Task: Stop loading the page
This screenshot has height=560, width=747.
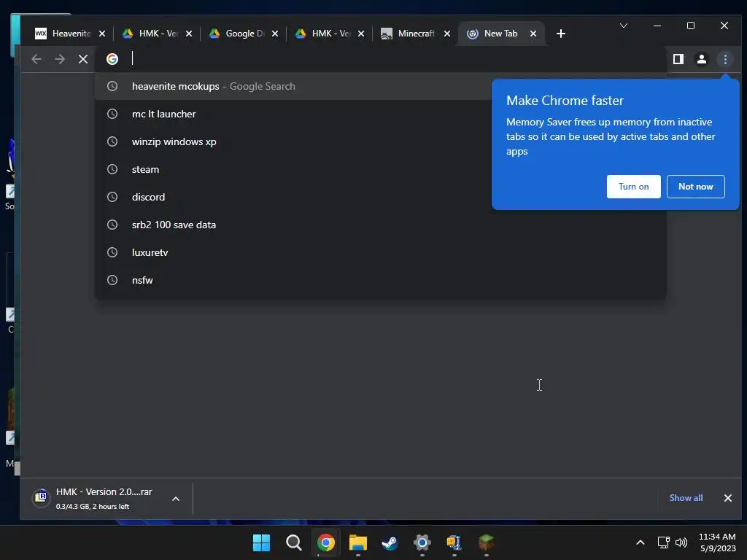Action: (83, 59)
